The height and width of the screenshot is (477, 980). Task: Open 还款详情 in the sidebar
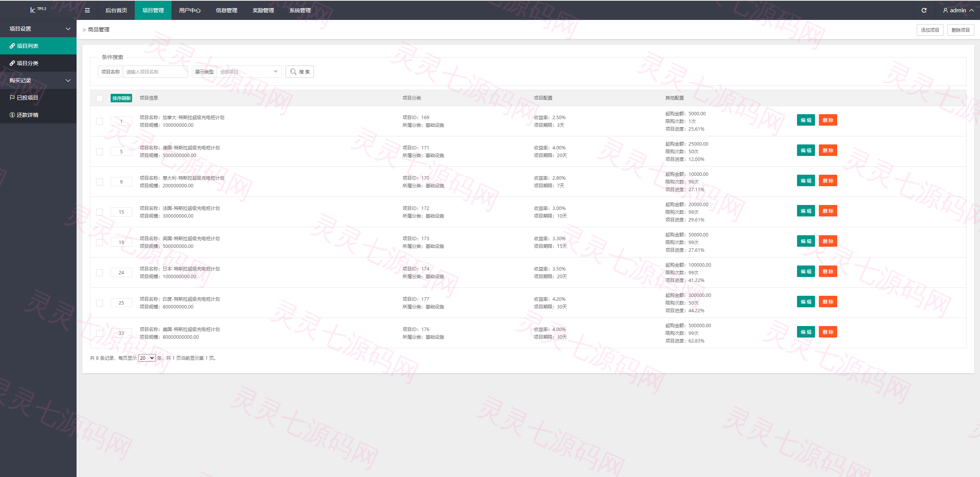pyautogui.click(x=38, y=115)
